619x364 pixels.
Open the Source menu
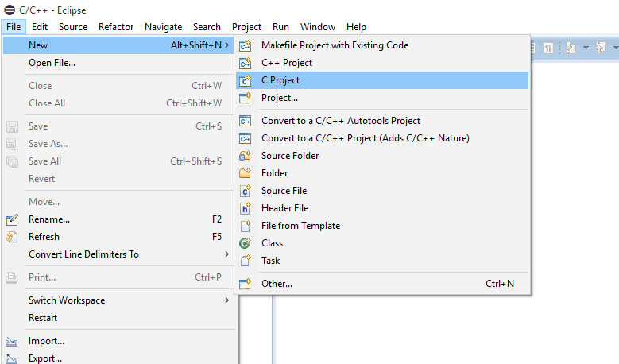coord(73,27)
